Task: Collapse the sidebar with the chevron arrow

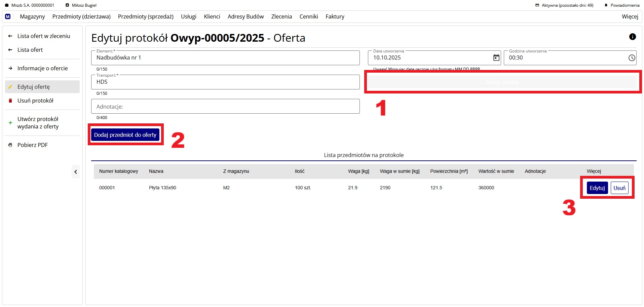Action: coord(76,172)
